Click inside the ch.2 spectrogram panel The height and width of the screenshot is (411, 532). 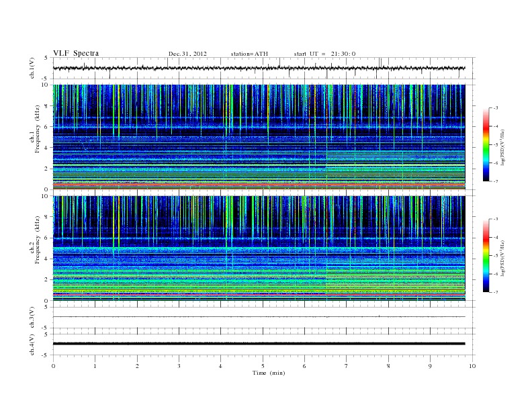coord(259,248)
